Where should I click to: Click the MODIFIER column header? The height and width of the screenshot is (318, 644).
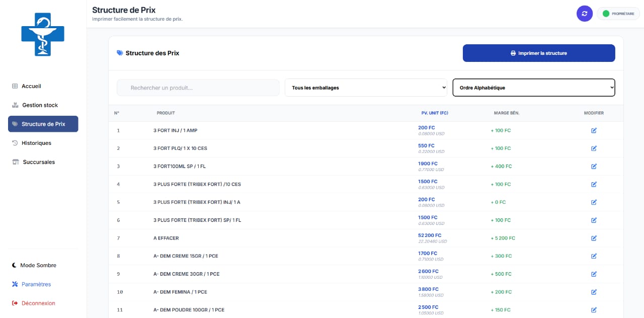click(594, 113)
